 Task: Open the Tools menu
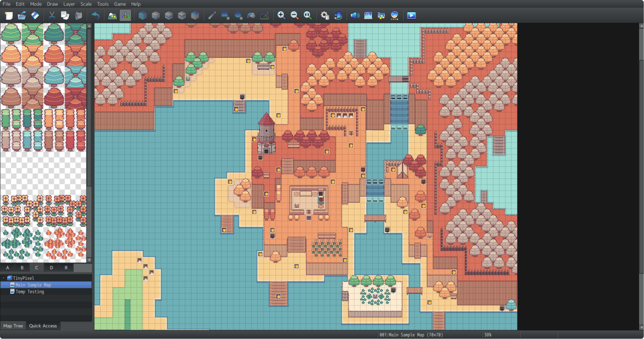click(103, 4)
